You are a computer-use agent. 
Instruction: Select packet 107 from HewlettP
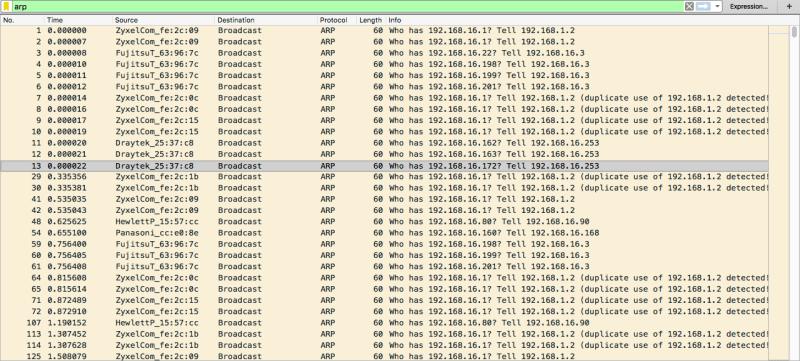[384, 323]
